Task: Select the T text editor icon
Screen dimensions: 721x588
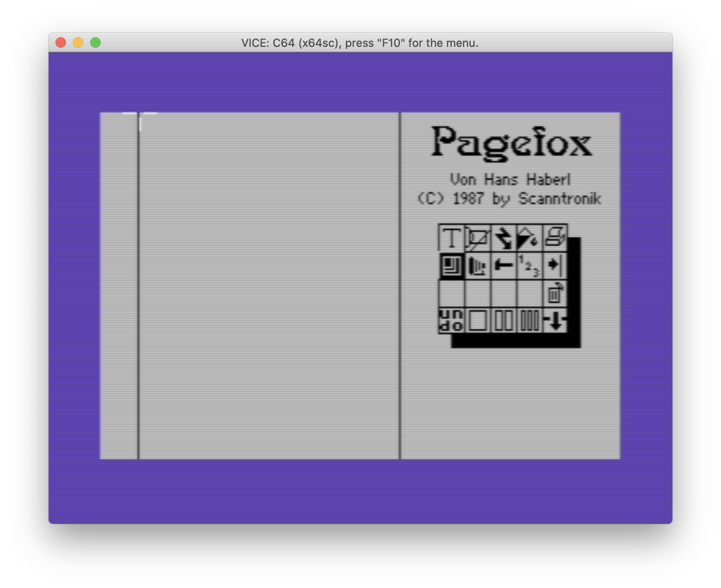Action: 451,238
